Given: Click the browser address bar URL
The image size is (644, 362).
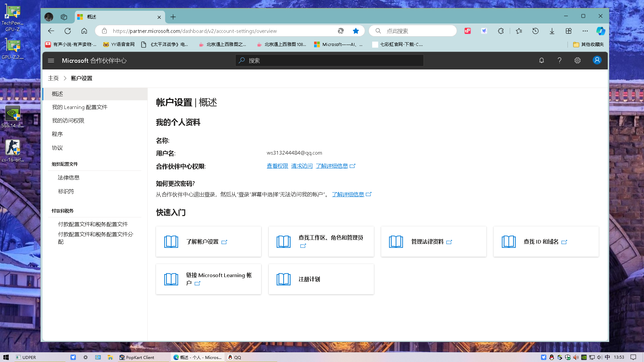Looking at the screenshot, I should click(x=195, y=31).
